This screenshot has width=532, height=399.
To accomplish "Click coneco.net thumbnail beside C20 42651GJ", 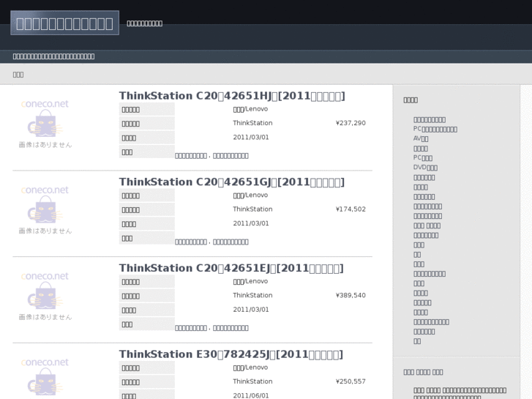I will pyautogui.click(x=45, y=210).
